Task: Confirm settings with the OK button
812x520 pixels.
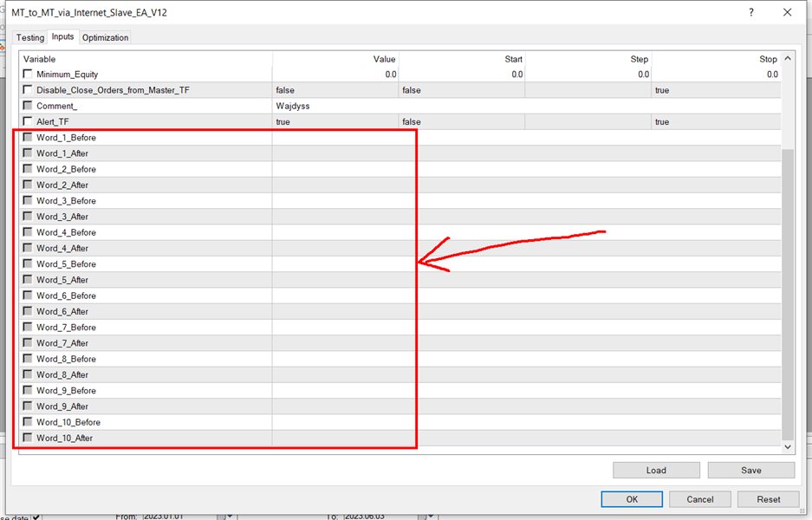Action: pyautogui.click(x=632, y=499)
